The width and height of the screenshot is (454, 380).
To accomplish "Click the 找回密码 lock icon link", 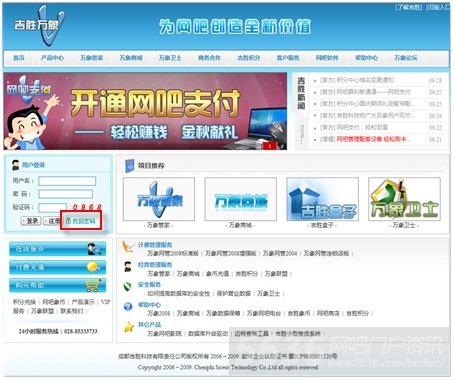I will (x=81, y=221).
